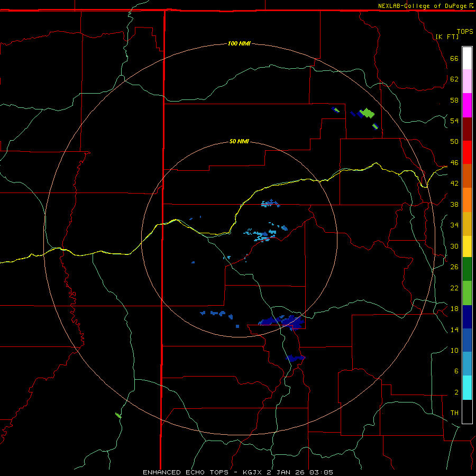Click the "TH" legend label
Screen dimensions: 476x476
(454, 413)
